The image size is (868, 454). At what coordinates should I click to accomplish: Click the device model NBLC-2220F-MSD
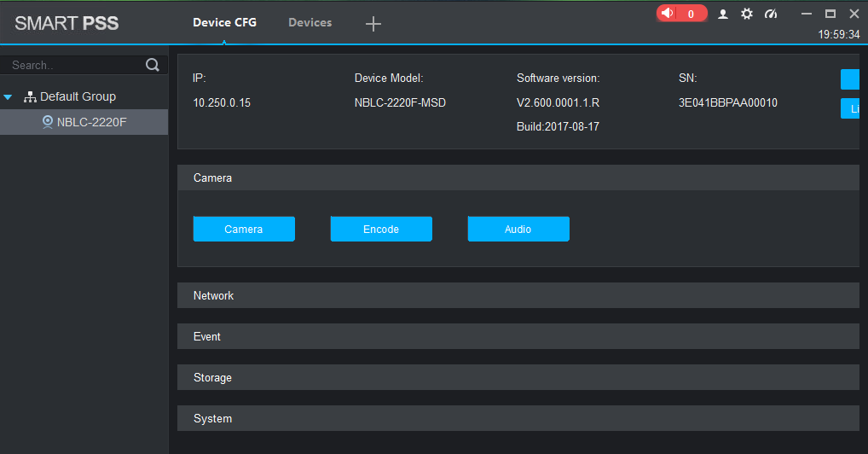coord(400,102)
